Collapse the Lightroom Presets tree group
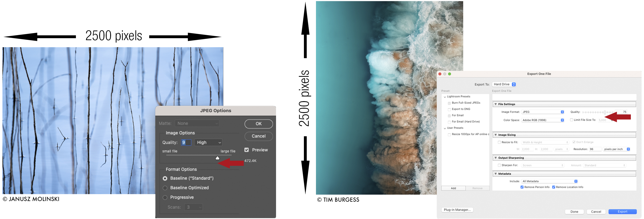644x219 pixels. point(445,97)
